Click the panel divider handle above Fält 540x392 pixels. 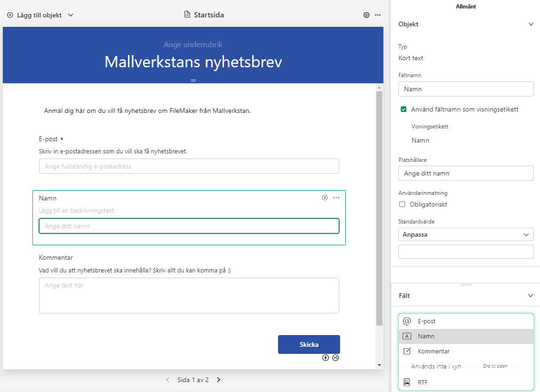click(x=466, y=285)
